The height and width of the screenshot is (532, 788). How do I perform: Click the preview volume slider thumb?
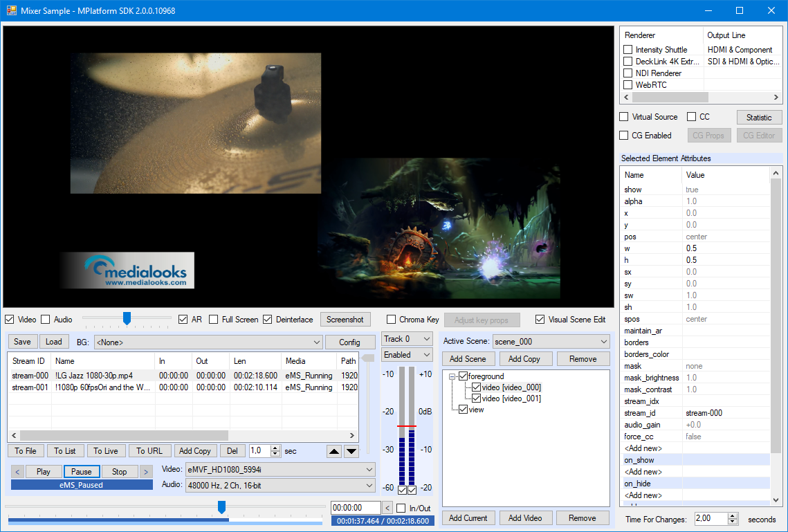pyautogui.click(x=127, y=318)
